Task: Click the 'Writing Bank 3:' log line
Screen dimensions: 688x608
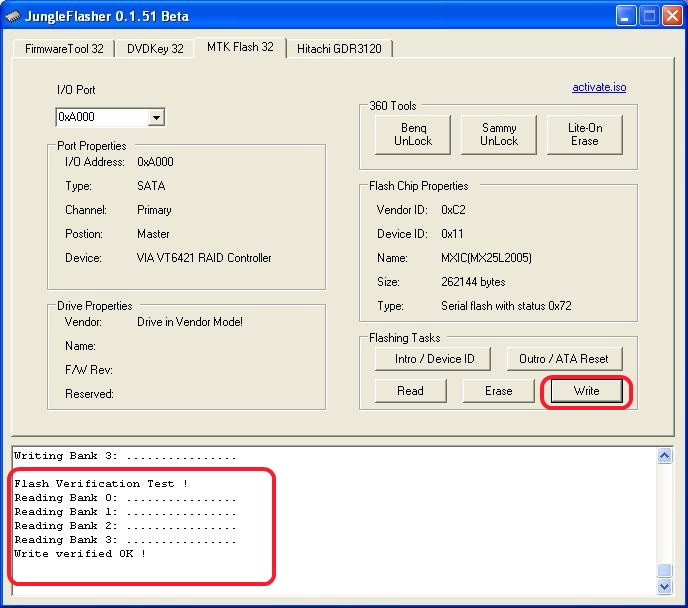Action: click(125, 456)
